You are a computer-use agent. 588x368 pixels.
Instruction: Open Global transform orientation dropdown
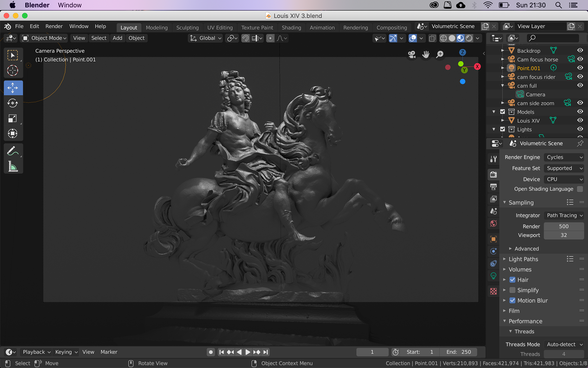(205, 38)
